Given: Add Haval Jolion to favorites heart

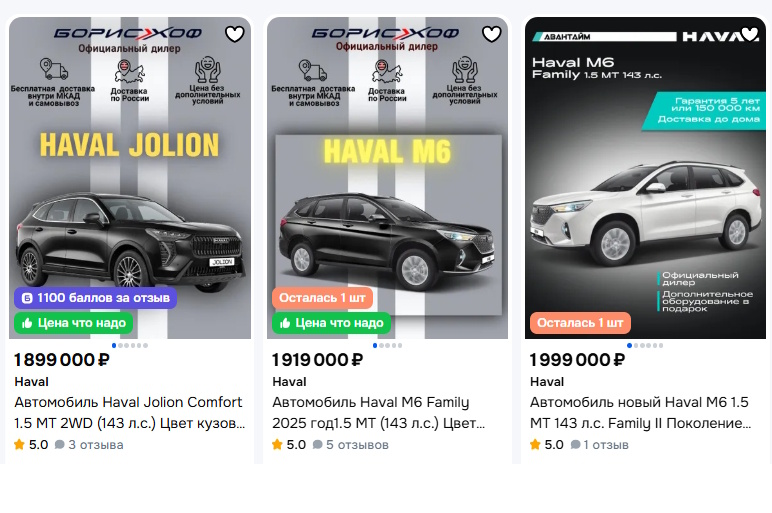Looking at the screenshot, I should (x=234, y=34).
